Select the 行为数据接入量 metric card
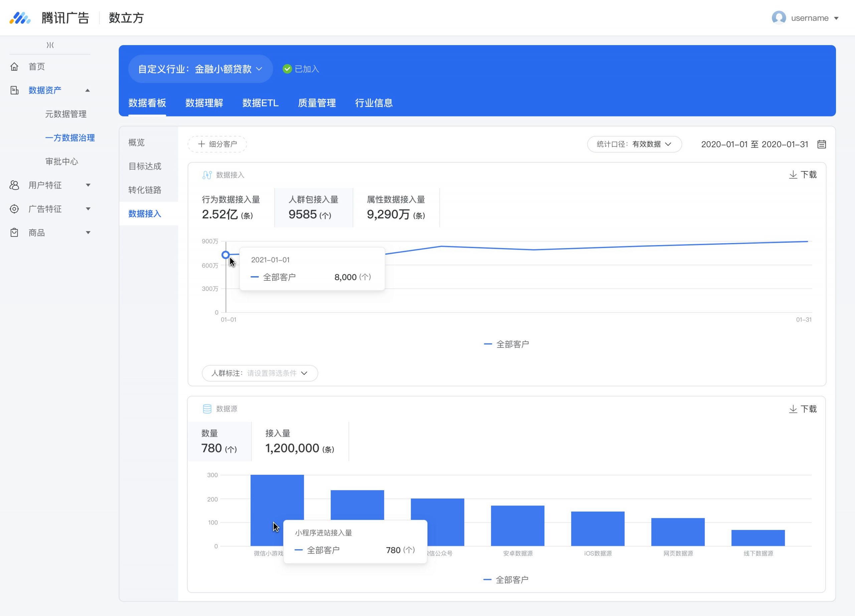Image resolution: width=855 pixels, height=616 pixels. click(231, 208)
